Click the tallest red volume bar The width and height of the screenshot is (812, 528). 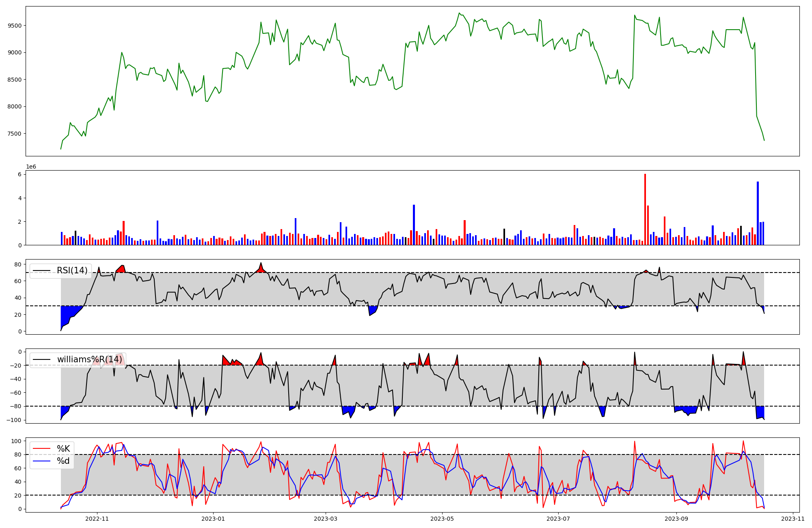coord(645,210)
